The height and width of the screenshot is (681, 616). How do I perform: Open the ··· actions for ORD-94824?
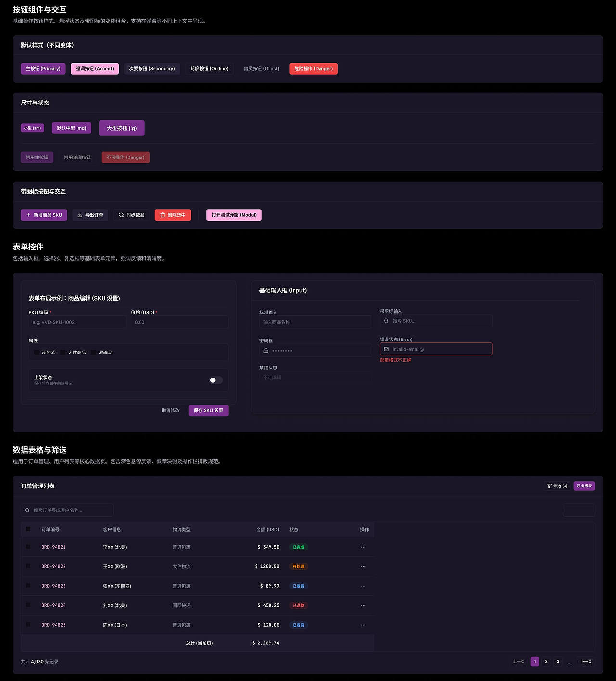363,605
